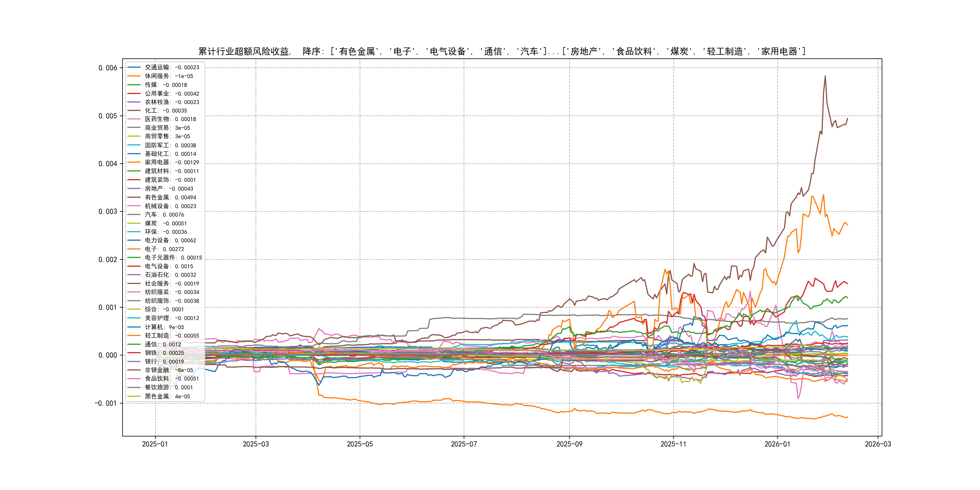Click the 2025-11 x-axis tick label
The image size is (980, 490).
point(673,444)
